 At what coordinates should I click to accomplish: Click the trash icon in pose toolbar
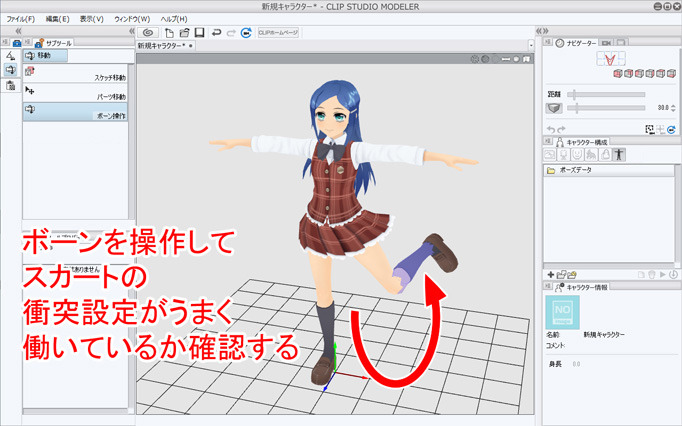pyautogui.click(x=652, y=275)
